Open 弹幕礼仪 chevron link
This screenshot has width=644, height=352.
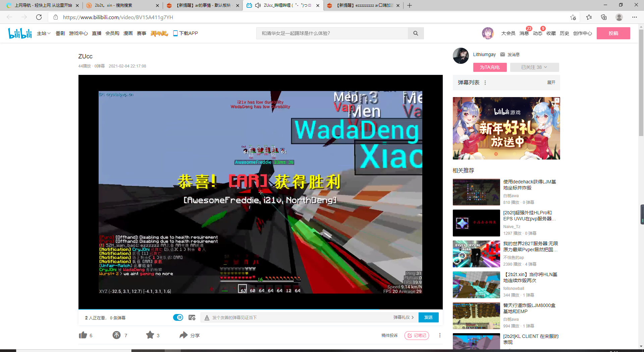(404, 317)
